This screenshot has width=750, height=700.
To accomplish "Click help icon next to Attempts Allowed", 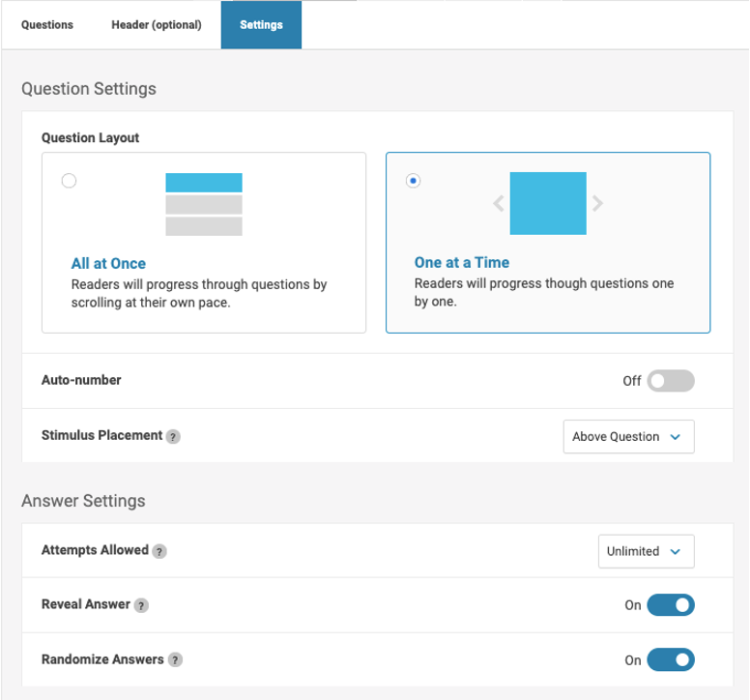I will [159, 551].
